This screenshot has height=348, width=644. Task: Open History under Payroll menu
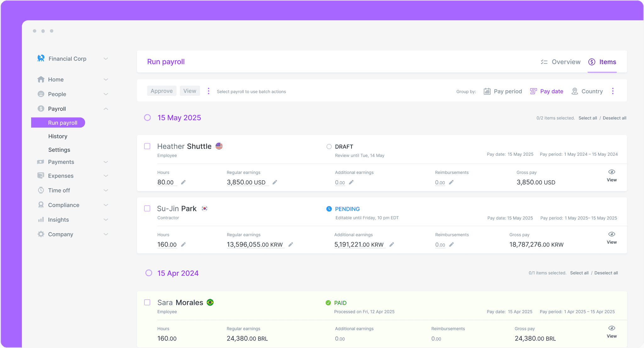tap(58, 136)
